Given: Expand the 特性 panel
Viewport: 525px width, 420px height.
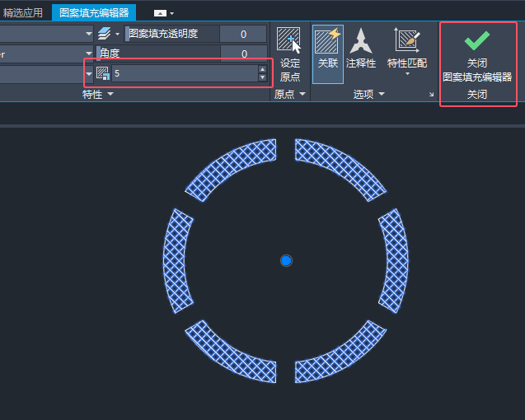Looking at the screenshot, I should coord(98,94).
